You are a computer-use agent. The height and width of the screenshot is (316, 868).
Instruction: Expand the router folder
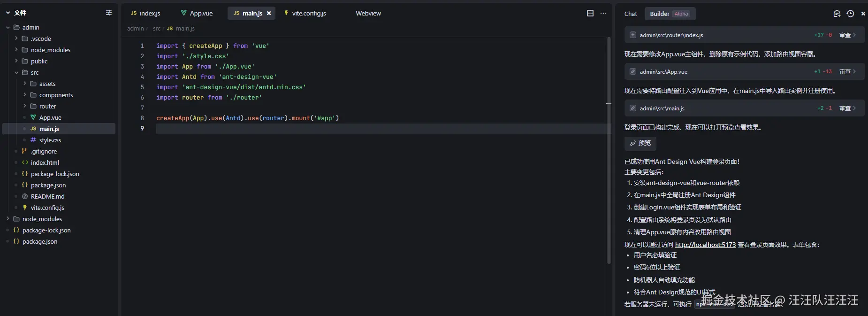[x=25, y=106]
